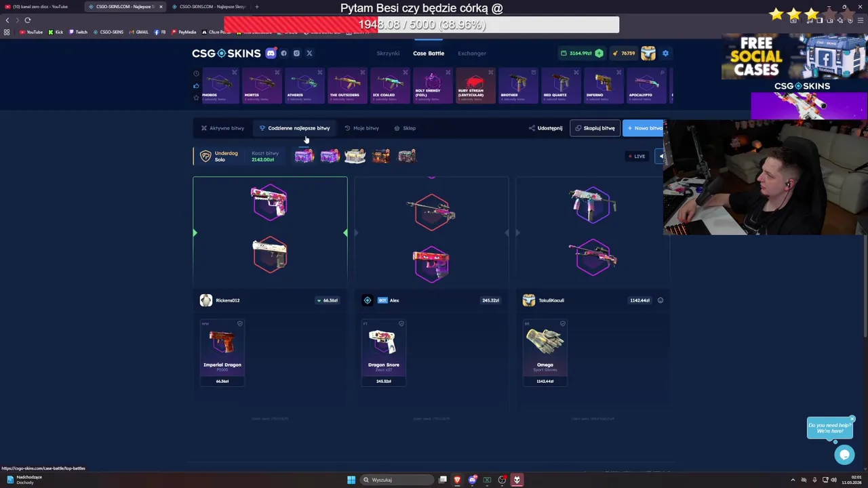Image resolution: width=868 pixels, height=488 pixels.
Task: Open the Imperial Dragon P2000 item card
Action: click(222, 352)
